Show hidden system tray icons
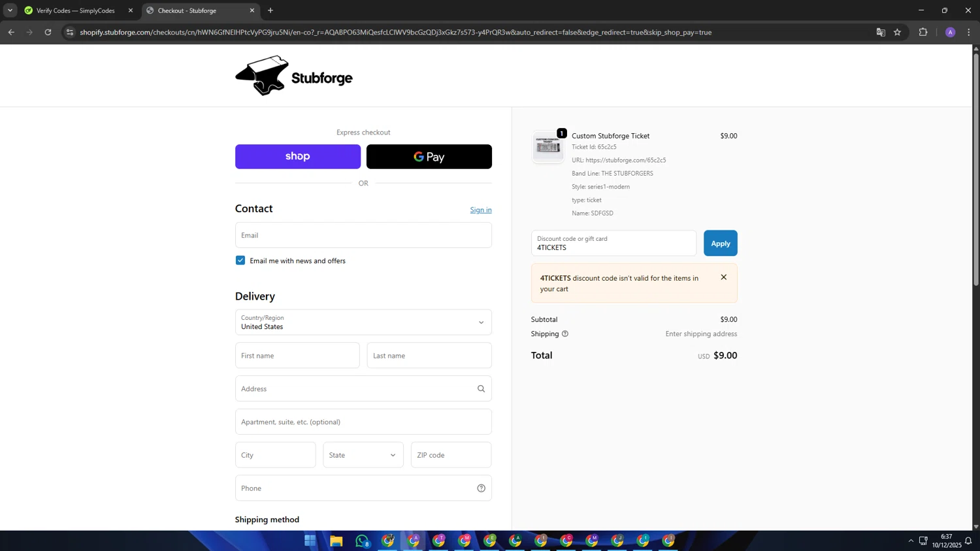The height and width of the screenshot is (551, 980). pos(911,541)
